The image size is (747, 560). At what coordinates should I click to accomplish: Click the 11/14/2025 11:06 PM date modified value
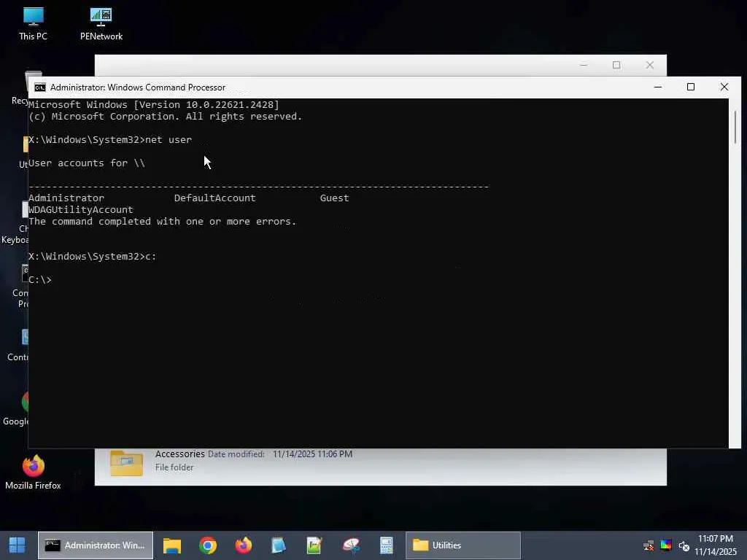312,454
